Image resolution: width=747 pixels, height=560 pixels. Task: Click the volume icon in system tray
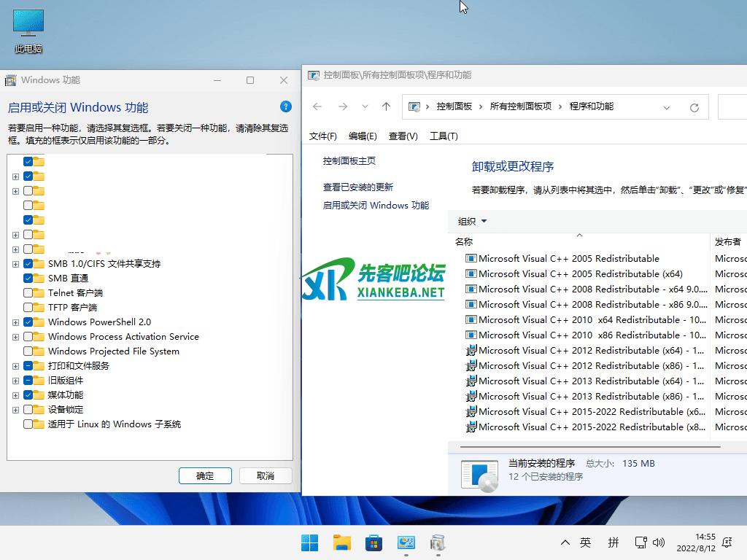tap(659, 542)
